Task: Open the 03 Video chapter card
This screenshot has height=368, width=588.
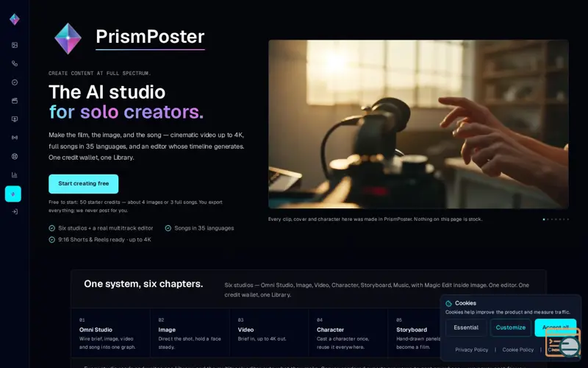Action: tap(269, 333)
